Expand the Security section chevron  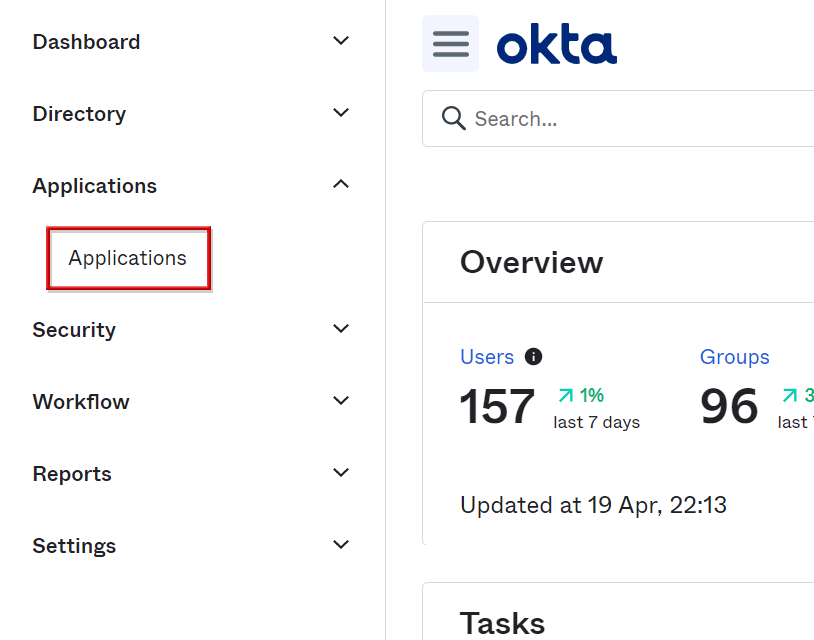(x=341, y=329)
